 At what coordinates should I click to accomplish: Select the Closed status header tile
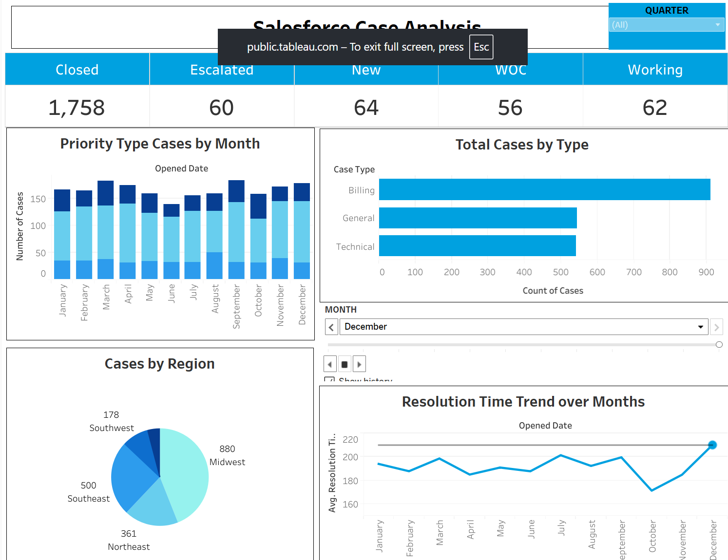pyautogui.click(x=77, y=70)
